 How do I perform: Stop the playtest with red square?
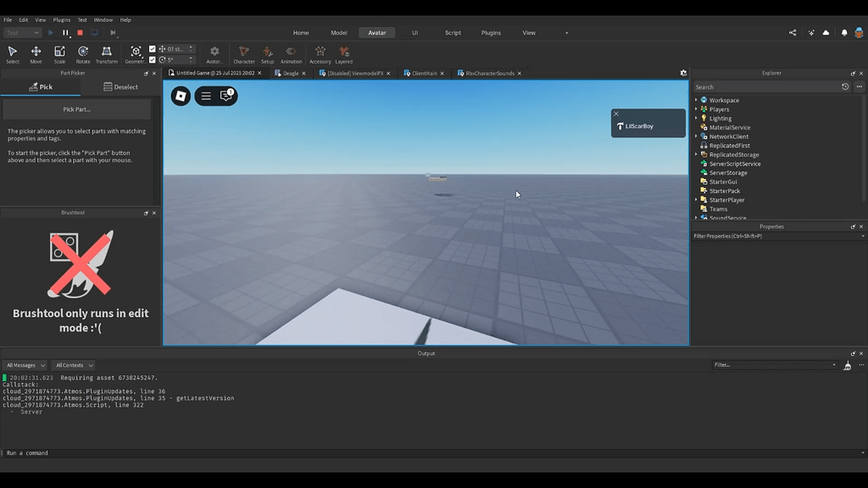80,33
